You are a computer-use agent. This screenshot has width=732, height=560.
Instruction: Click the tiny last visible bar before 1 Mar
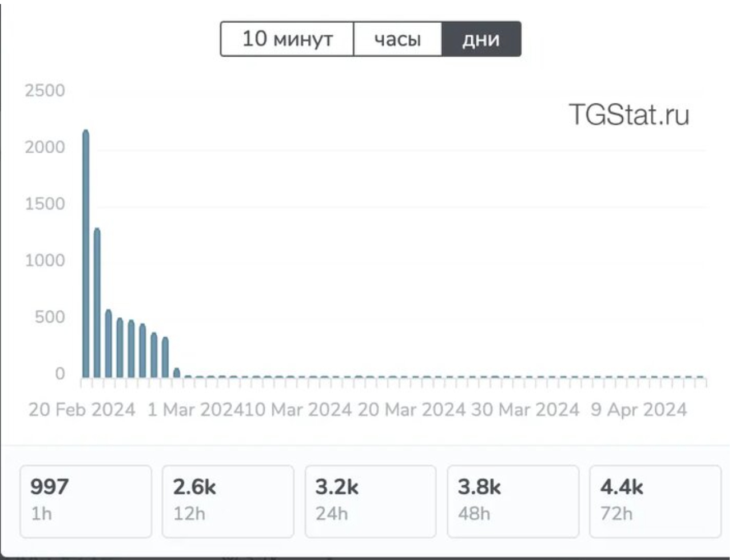(177, 373)
